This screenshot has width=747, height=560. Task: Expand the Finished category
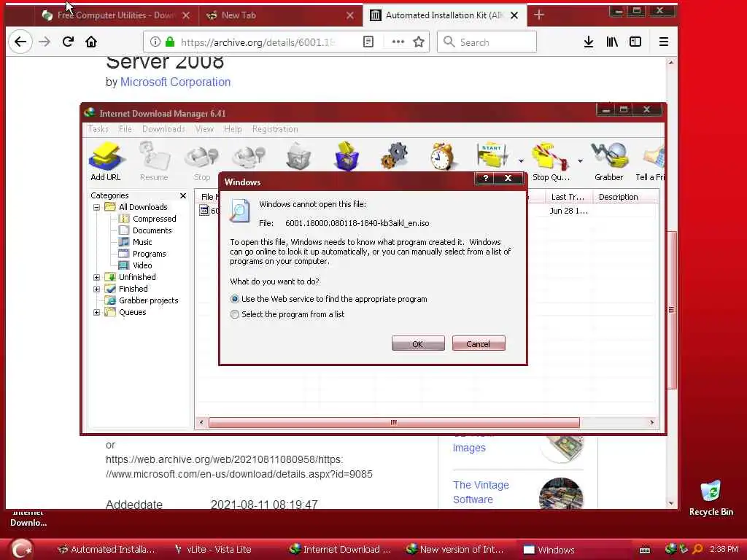pyautogui.click(x=97, y=289)
